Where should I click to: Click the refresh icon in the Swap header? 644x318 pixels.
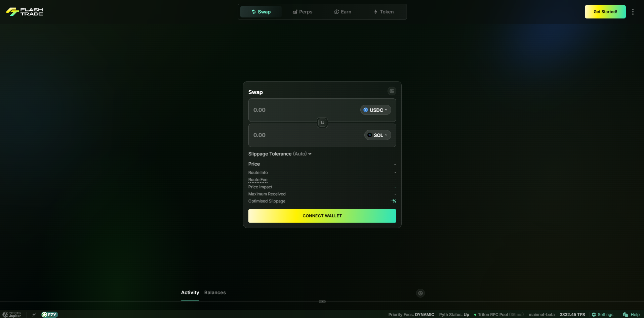[x=392, y=91]
